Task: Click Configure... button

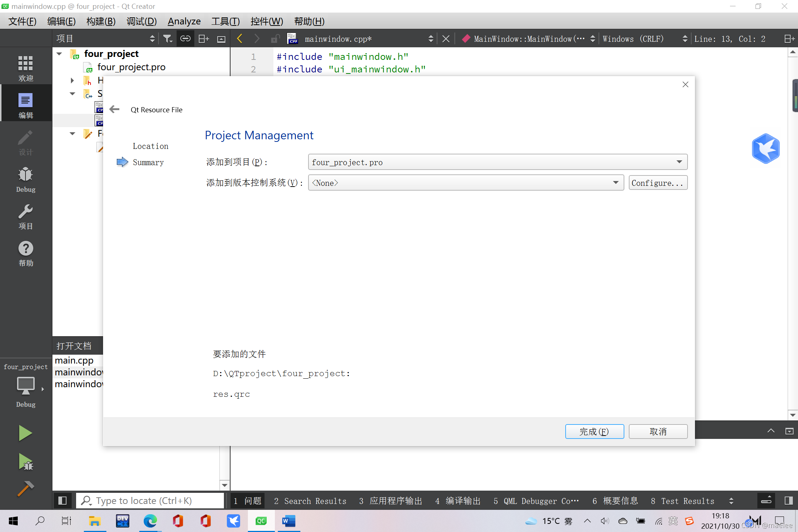Action: (658, 183)
